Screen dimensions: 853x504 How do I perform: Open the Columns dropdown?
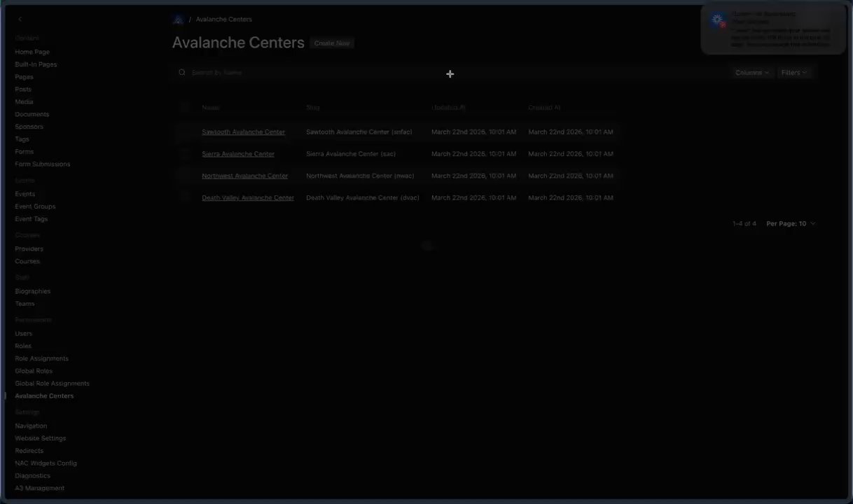pos(751,72)
